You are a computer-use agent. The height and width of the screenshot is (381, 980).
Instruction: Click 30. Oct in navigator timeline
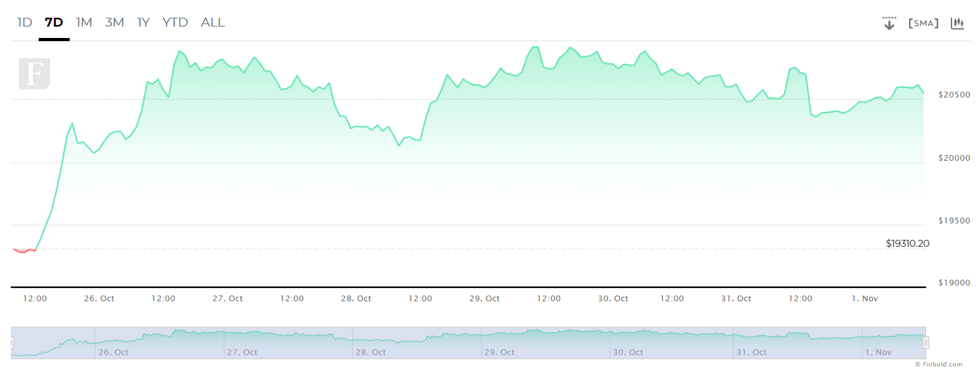tap(628, 352)
